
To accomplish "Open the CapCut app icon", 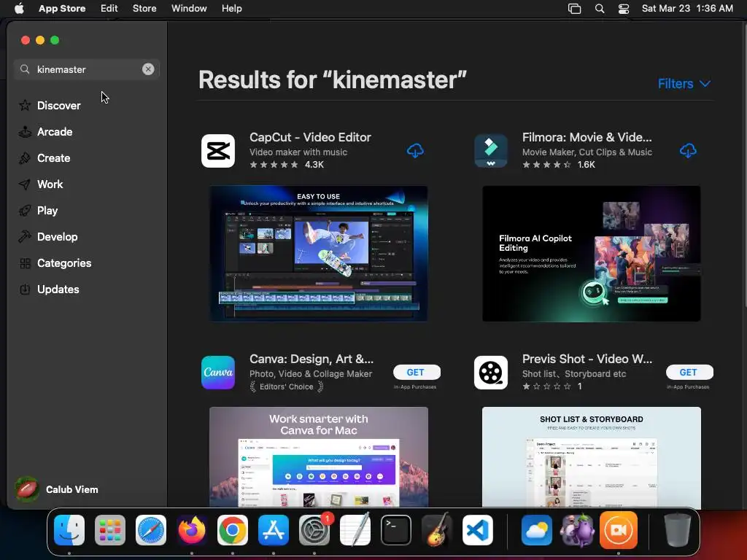I will point(218,151).
